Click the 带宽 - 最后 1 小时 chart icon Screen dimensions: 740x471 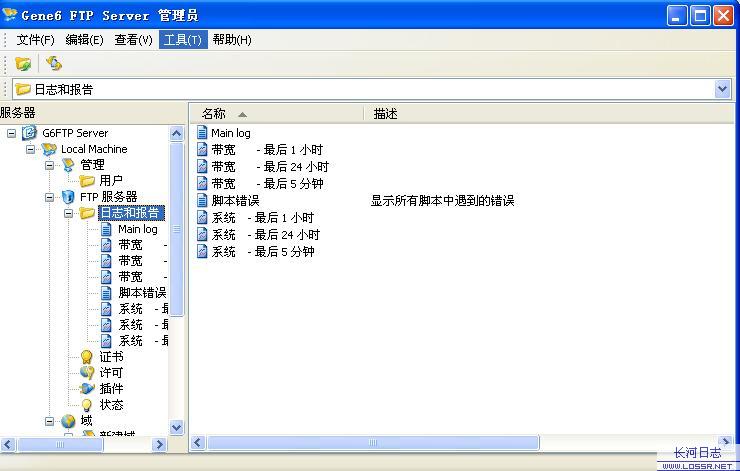(202, 150)
